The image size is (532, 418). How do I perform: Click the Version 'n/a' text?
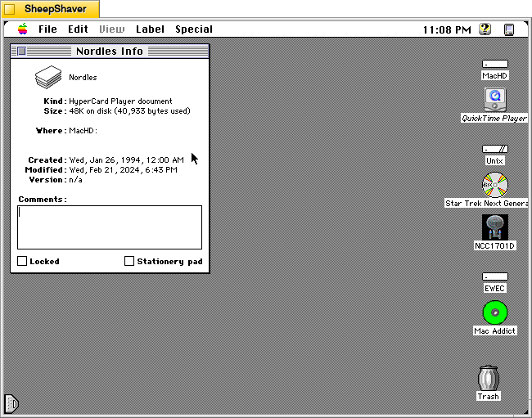75,180
